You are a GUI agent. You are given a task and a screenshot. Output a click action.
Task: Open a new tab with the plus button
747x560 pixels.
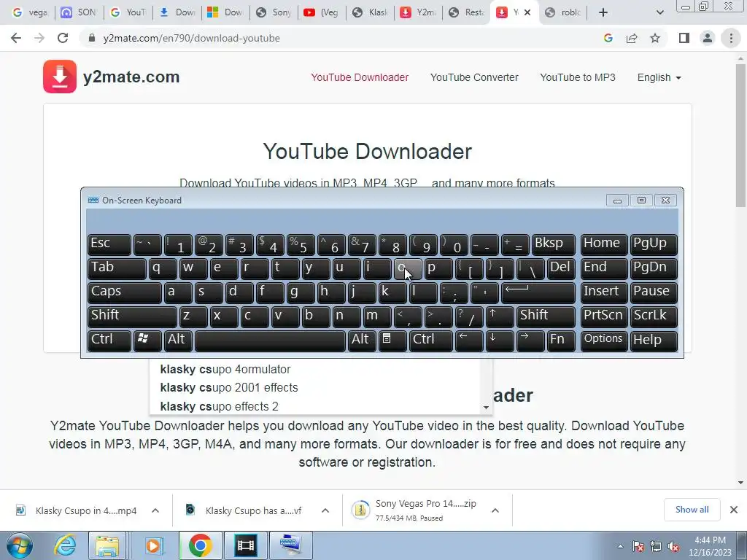(x=603, y=12)
